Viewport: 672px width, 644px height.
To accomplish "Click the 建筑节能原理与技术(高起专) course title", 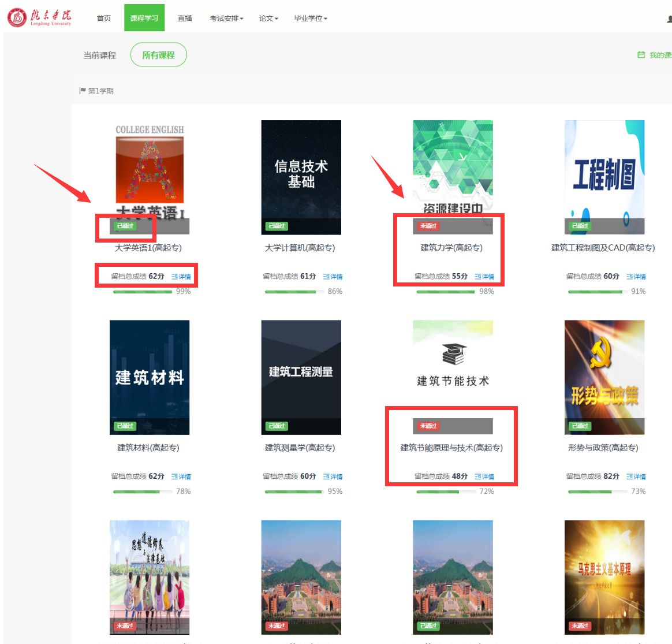I will click(x=451, y=448).
